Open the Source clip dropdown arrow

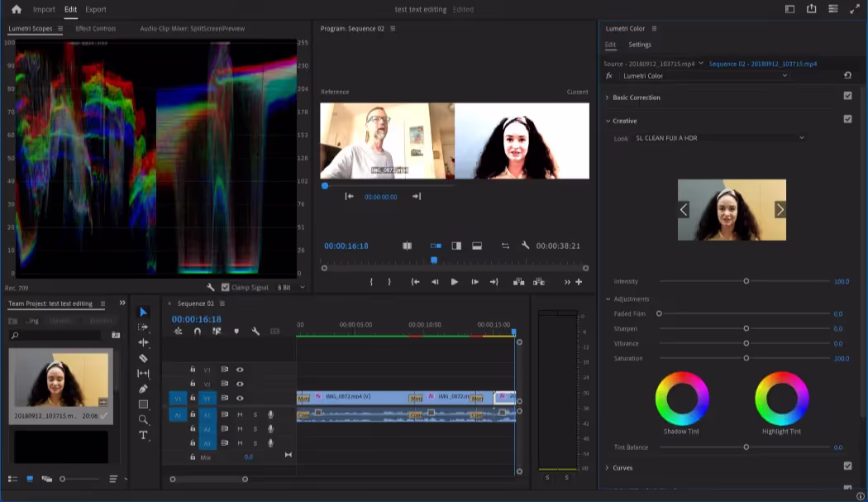click(x=701, y=63)
